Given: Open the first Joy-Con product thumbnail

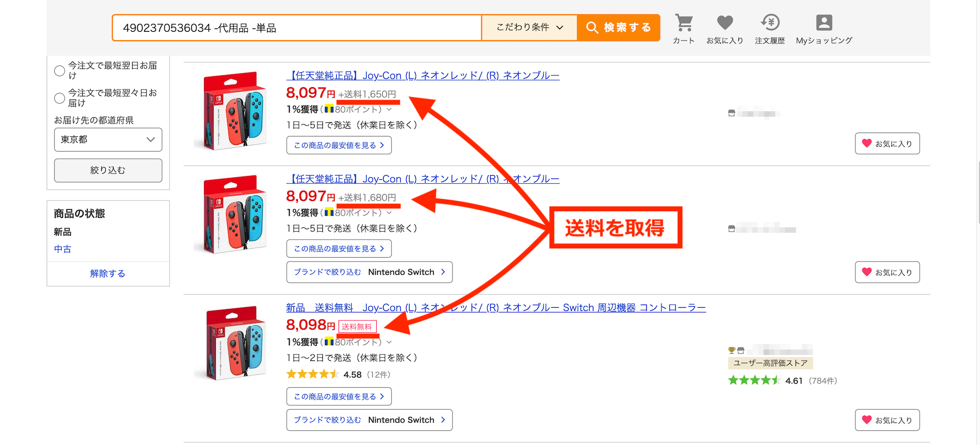Looking at the screenshot, I should [233, 111].
